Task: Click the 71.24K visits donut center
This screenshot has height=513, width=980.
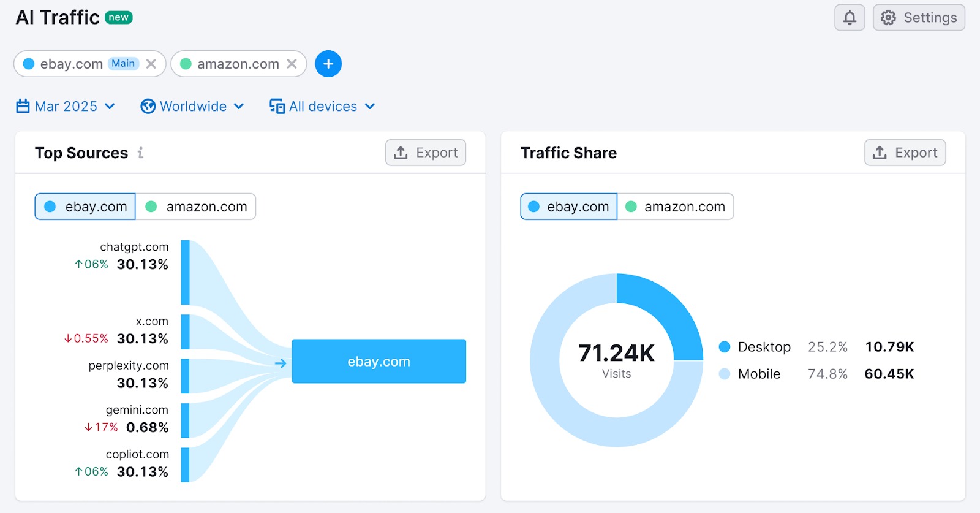Action: (616, 360)
